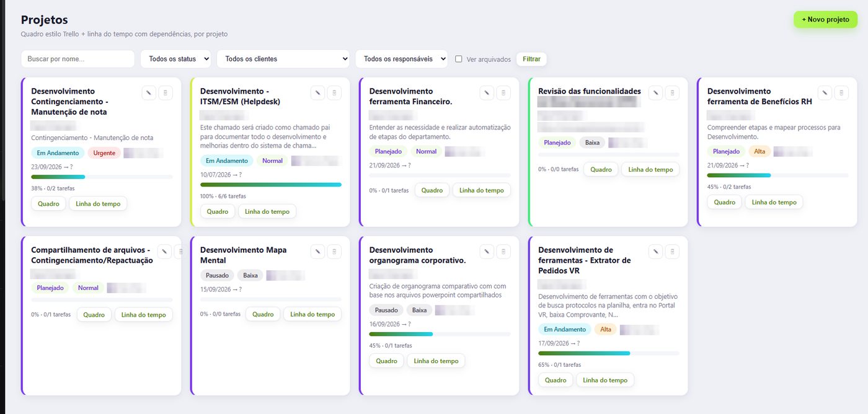Edit the Extrator de Pedidos VR project
The height and width of the screenshot is (414, 868).
coord(655,252)
